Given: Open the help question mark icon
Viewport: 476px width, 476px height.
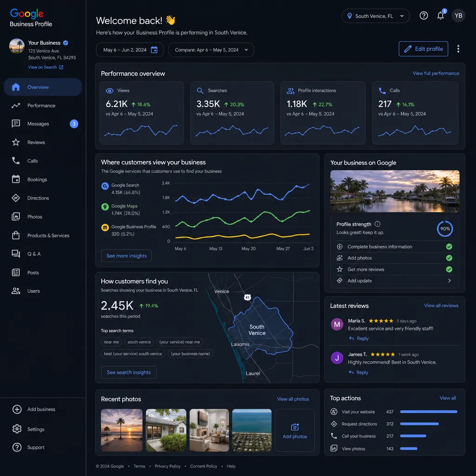Looking at the screenshot, I should 423,15.
